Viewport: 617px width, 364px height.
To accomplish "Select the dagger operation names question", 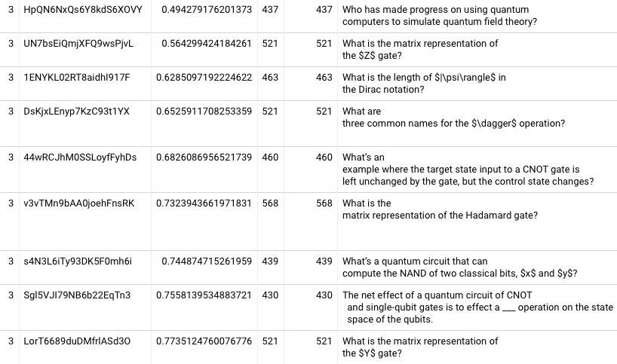I will coord(453,118).
